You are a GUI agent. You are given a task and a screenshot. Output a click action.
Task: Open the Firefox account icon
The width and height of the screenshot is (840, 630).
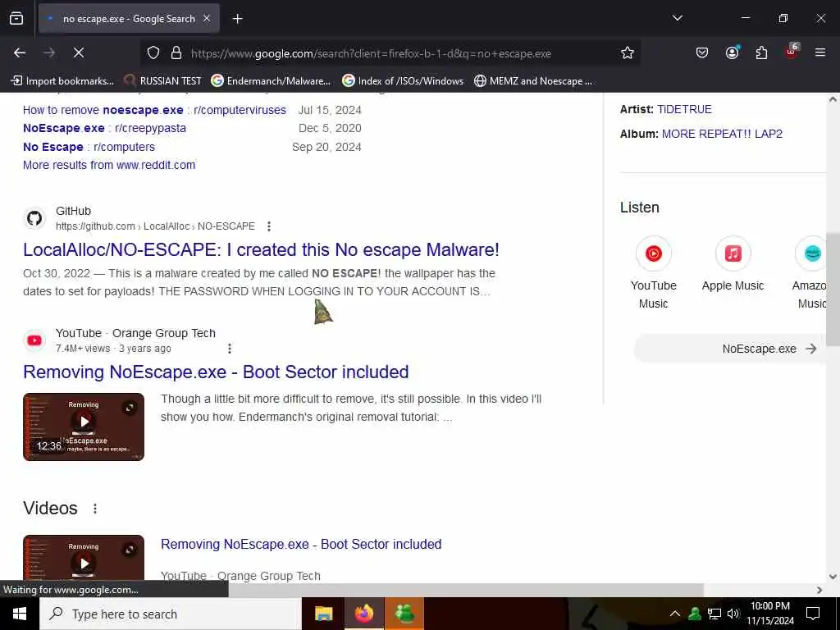point(732,52)
